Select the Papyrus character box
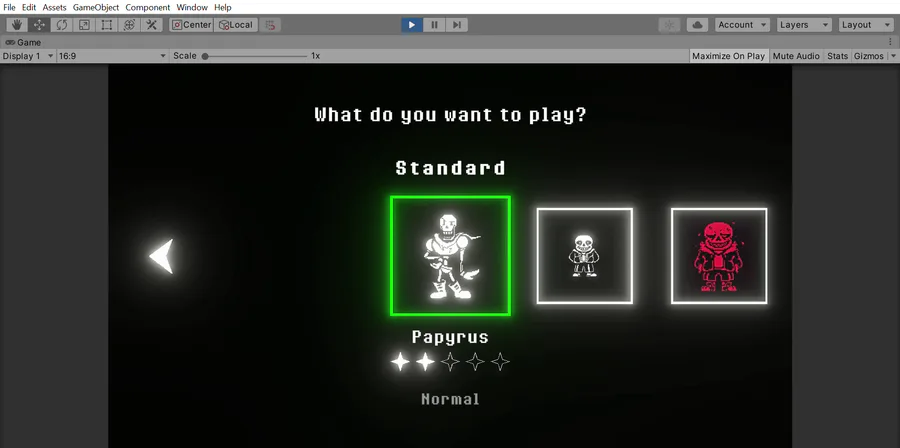The image size is (900, 448). (x=450, y=256)
